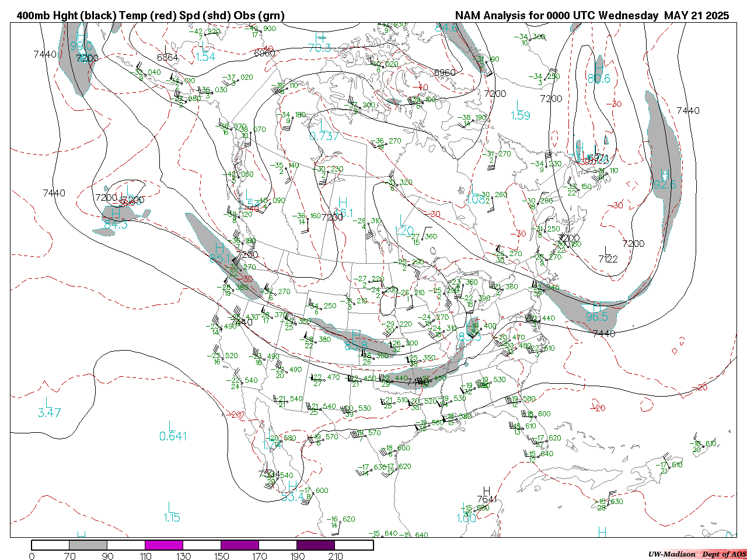Screen dimensions: 747x560
Task: Click the UW-Madison Dept of AOS credit
Action: [x=697, y=554]
